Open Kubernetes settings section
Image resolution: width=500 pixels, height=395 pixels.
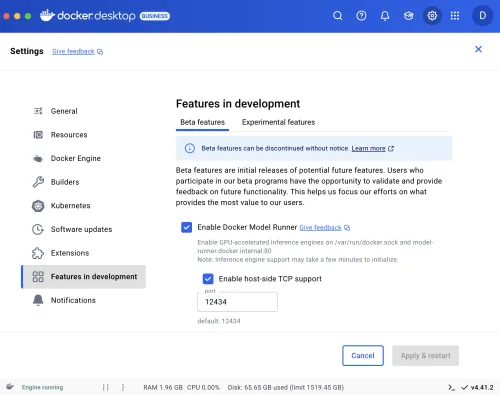coord(83,206)
